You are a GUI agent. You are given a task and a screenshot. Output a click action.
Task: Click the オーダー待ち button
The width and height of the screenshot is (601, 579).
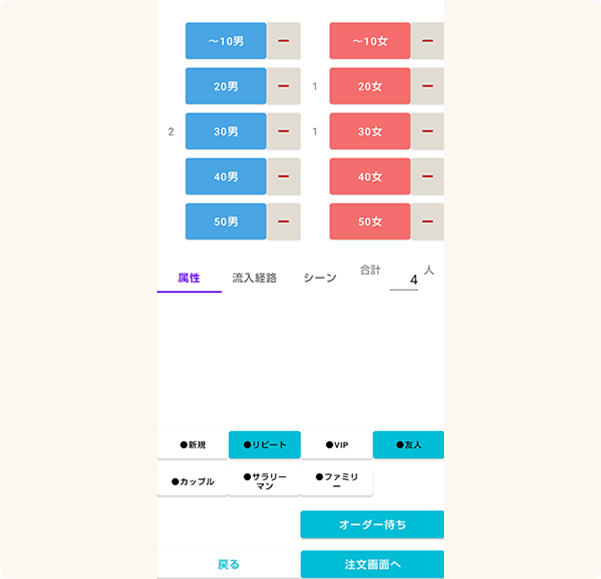click(372, 524)
